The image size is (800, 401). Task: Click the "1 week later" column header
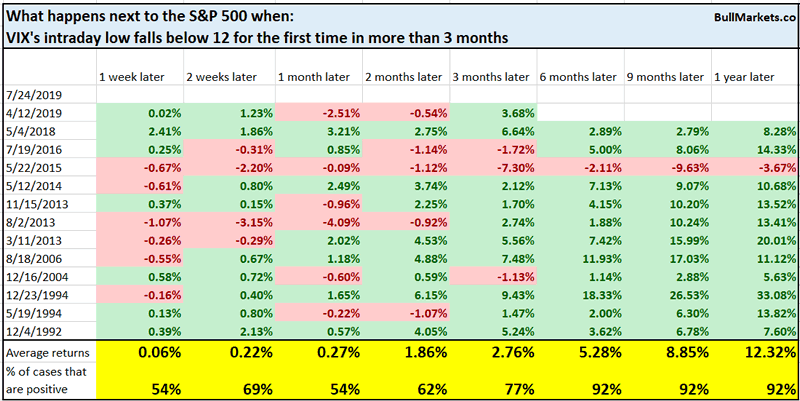(127, 77)
